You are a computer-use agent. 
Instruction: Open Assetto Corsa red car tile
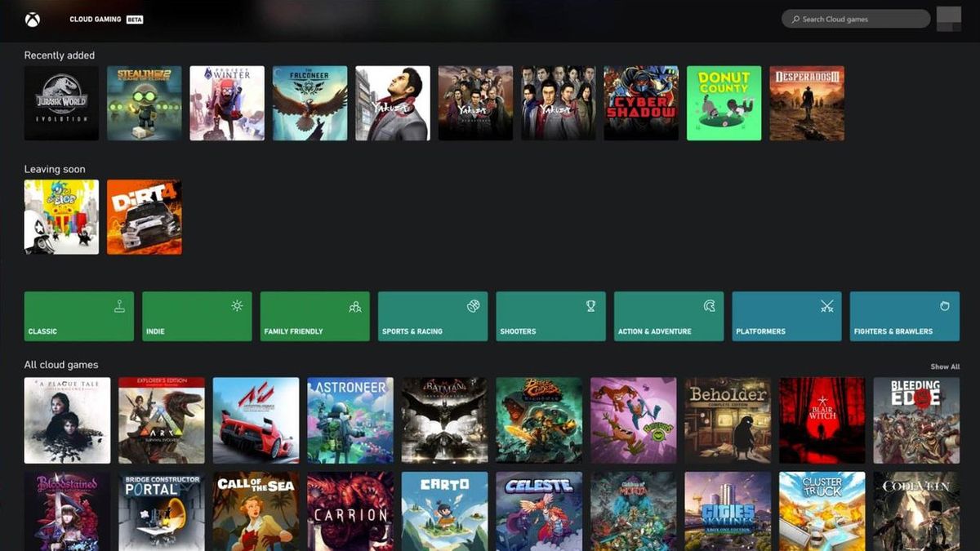(x=256, y=420)
